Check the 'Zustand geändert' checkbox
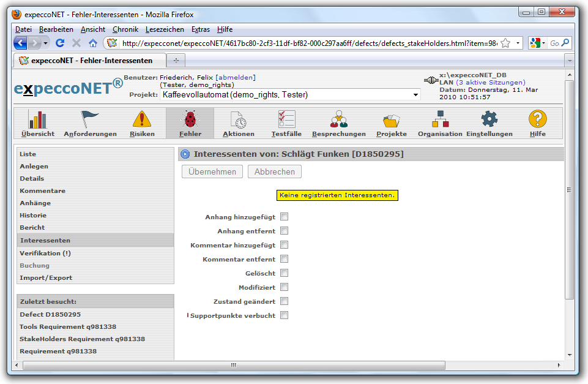Viewport: 588px width, 384px height. click(284, 301)
